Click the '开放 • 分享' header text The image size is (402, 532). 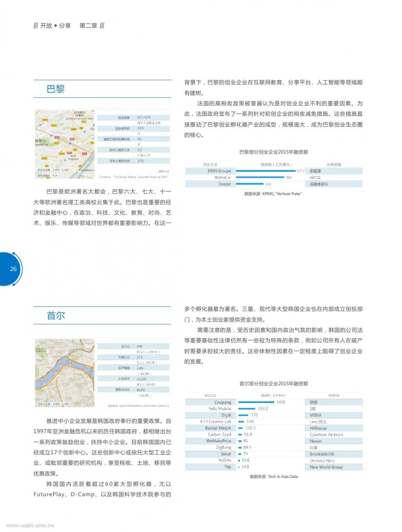pyautogui.click(x=55, y=25)
